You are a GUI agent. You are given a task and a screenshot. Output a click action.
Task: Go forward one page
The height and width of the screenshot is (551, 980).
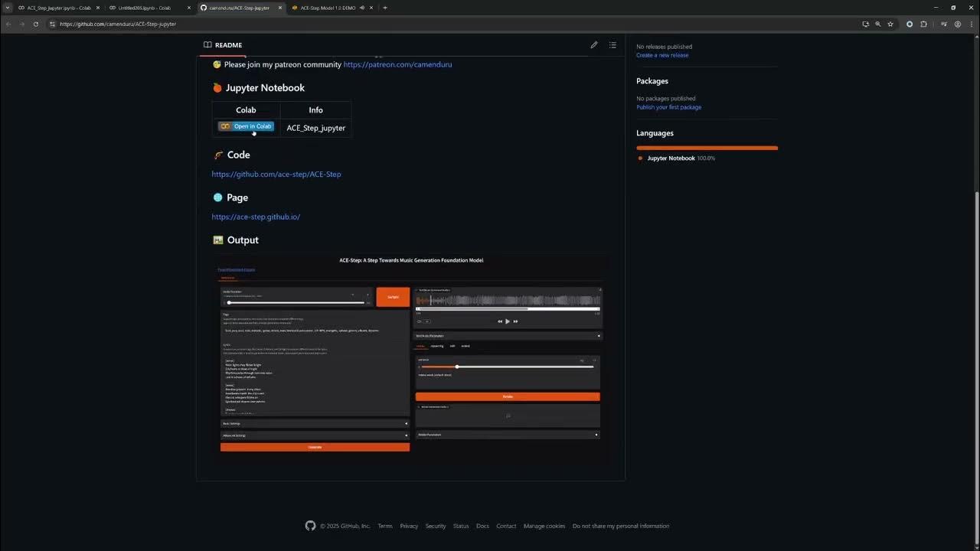(21, 24)
